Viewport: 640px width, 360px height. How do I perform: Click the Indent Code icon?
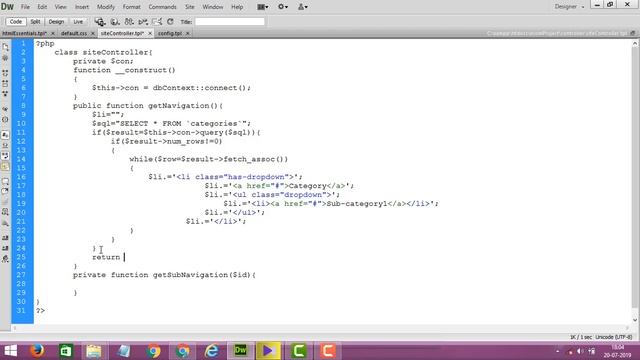tap(5, 238)
